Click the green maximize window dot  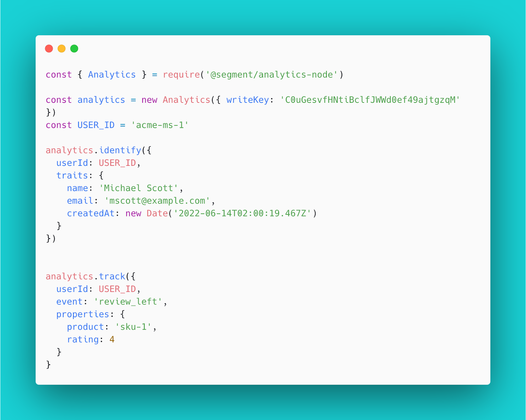point(74,49)
